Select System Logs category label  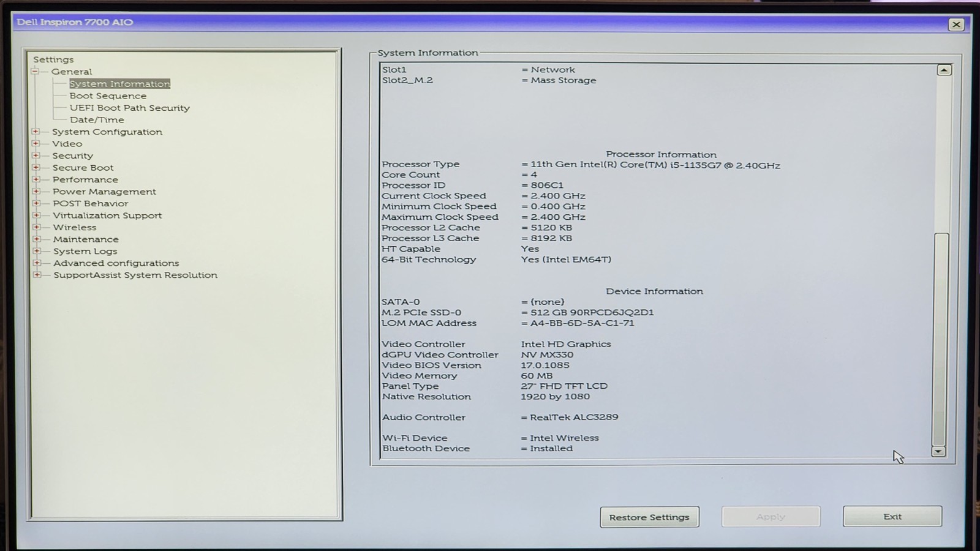[x=85, y=251]
